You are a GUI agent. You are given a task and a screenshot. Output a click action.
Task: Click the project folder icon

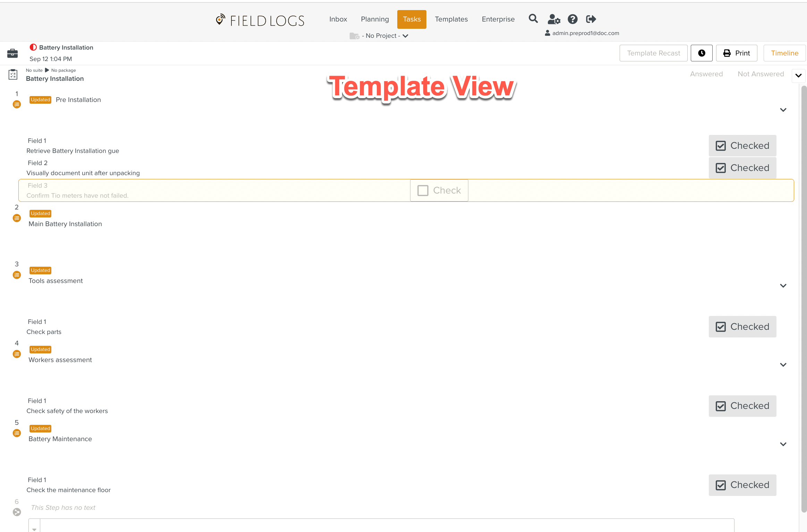point(354,36)
